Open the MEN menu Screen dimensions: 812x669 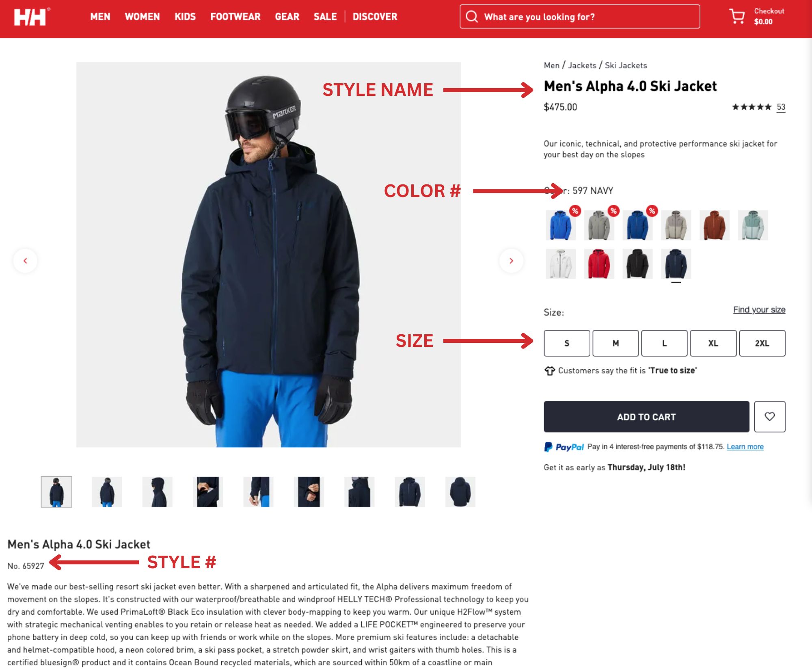100,17
